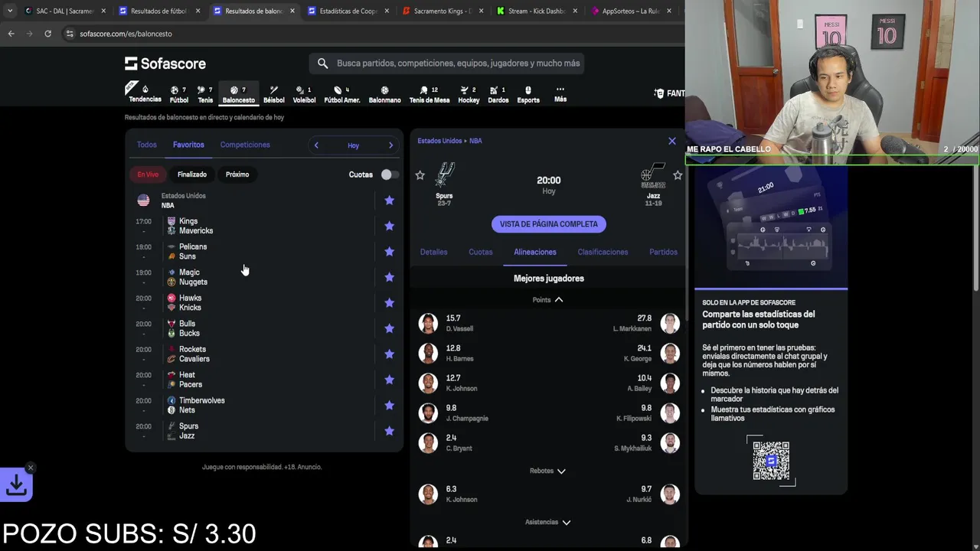This screenshot has width=980, height=551.
Task: Click the Sofascore logo
Action: (165, 64)
